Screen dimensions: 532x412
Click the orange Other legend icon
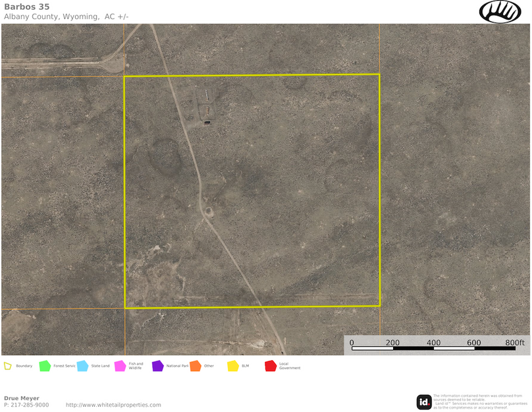point(195,366)
